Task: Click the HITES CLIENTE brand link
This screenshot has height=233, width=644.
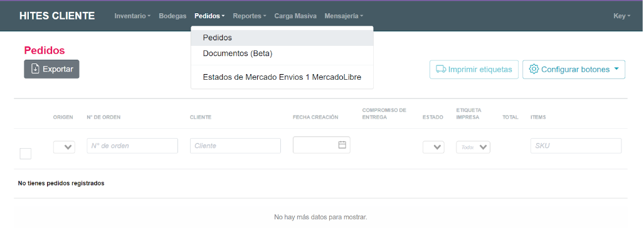Action: 57,16
